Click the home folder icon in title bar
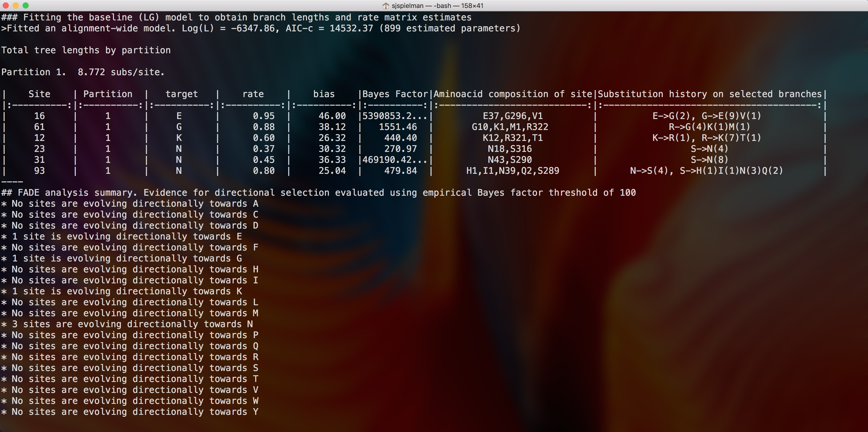This screenshot has height=432, width=868. click(x=386, y=6)
